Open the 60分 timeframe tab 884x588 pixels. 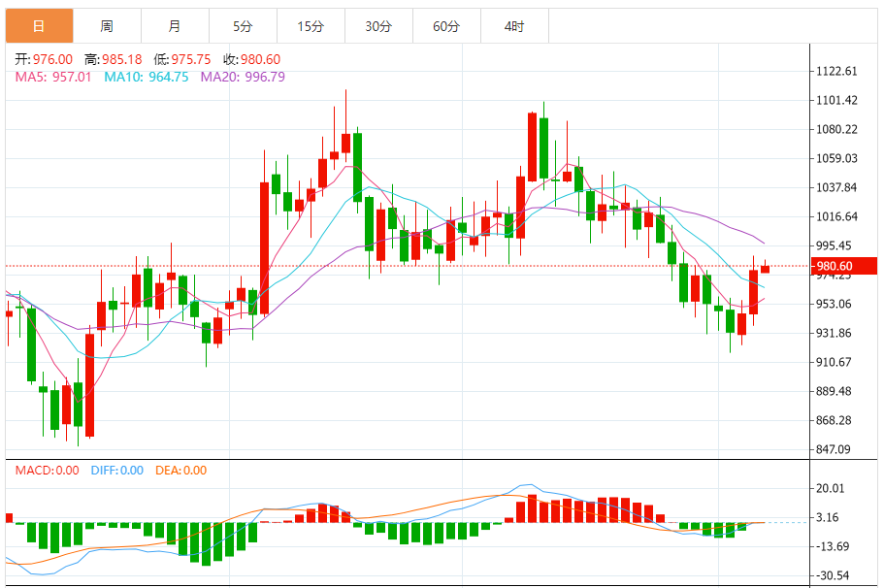click(x=446, y=26)
